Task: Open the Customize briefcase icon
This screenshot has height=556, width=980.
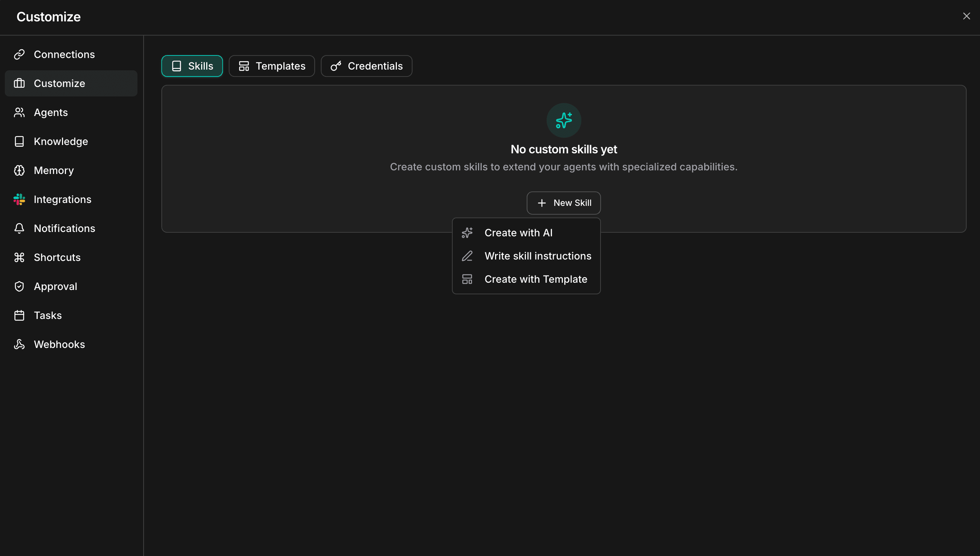Action: click(20, 83)
